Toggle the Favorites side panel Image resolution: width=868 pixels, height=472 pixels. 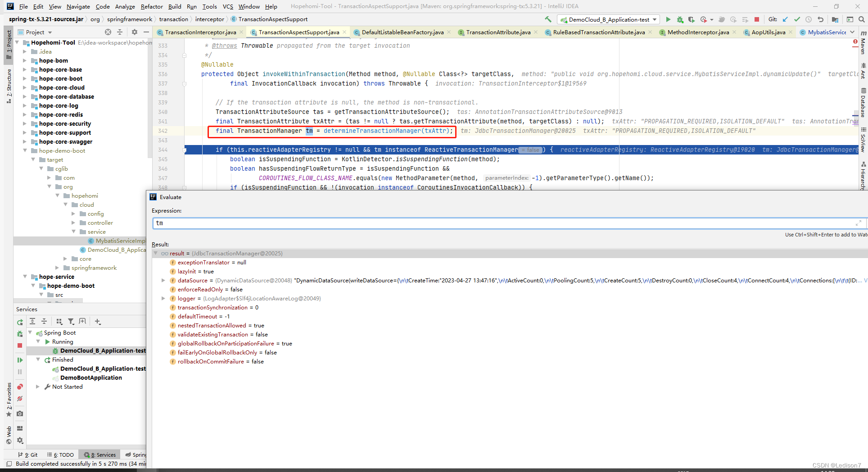(x=9, y=399)
